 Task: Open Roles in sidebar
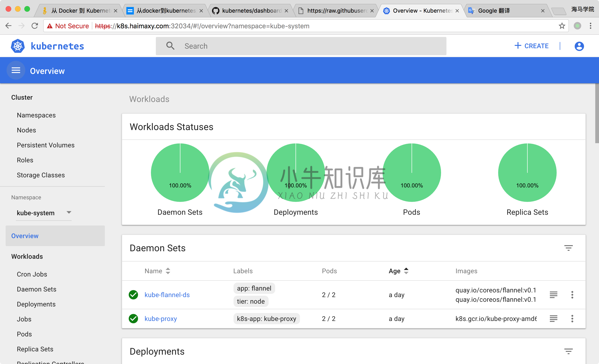[x=25, y=160]
